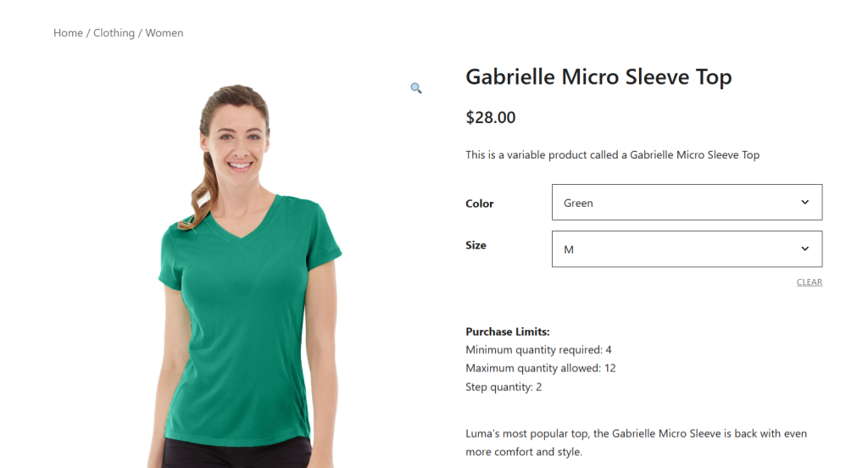Click the chevron arrow in the Color selector
The image size is (868, 468).
click(x=804, y=202)
